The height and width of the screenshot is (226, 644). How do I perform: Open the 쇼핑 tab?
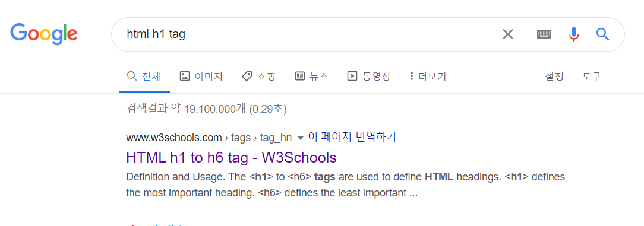pos(259,77)
